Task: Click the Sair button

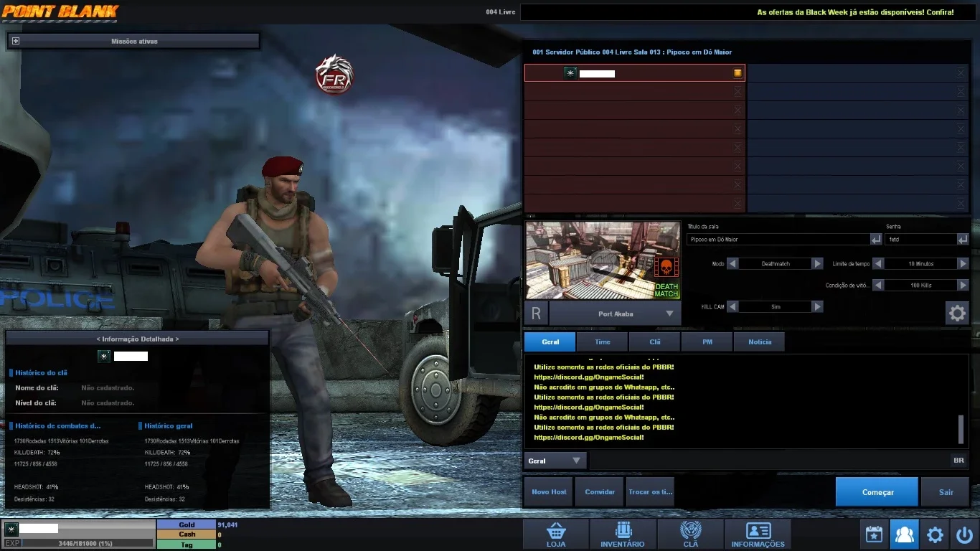Action: 946,492
